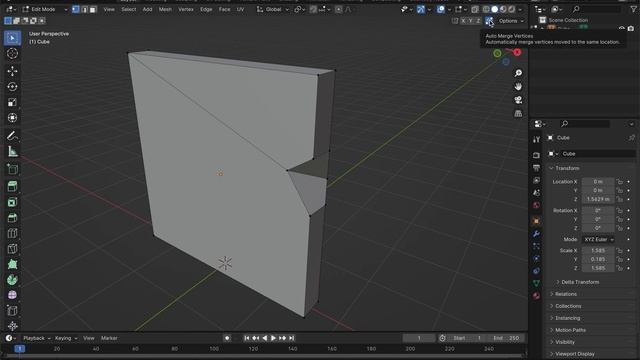
Task: Open the Playback popover in timeline
Action: [37, 338]
